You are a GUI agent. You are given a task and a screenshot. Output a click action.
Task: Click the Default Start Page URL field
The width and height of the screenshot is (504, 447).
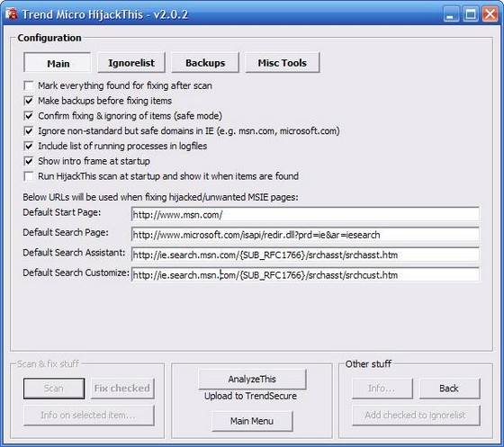click(305, 215)
